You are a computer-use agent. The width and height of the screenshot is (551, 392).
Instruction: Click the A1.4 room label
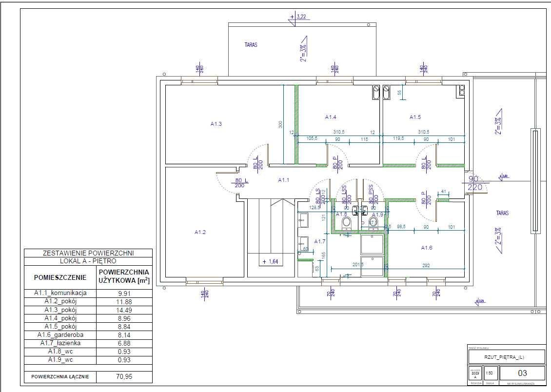(x=331, y=117)
